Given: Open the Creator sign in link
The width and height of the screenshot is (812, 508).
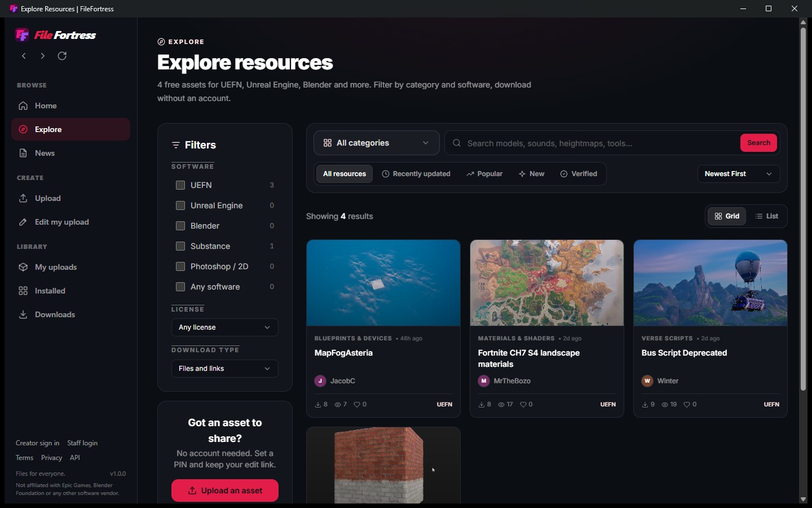Looking at the screenshot, I should 37,443.
